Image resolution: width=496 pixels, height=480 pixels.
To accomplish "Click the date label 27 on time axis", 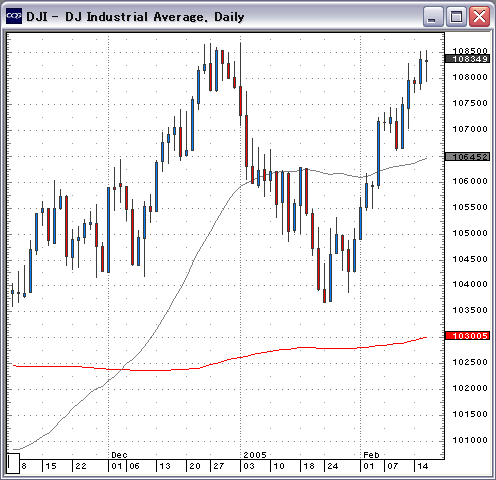I will pyautogui.click(x=219, y=466).
